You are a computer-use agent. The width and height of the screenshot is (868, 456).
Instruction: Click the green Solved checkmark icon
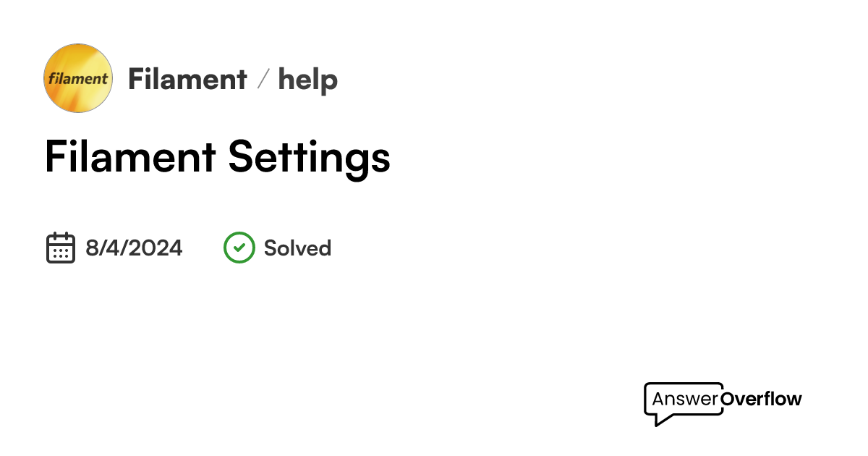[x=239, y=248]
